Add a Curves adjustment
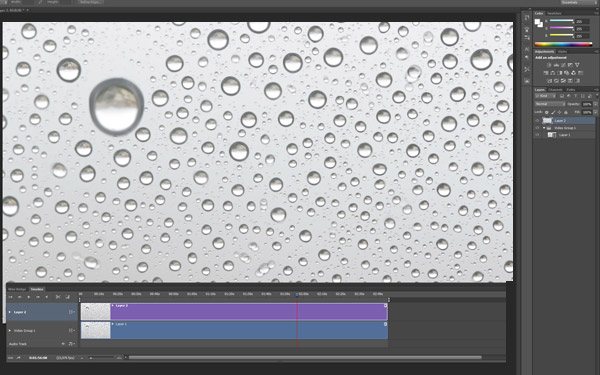This screenshot has width=600, height=375. tap(563, 65)
